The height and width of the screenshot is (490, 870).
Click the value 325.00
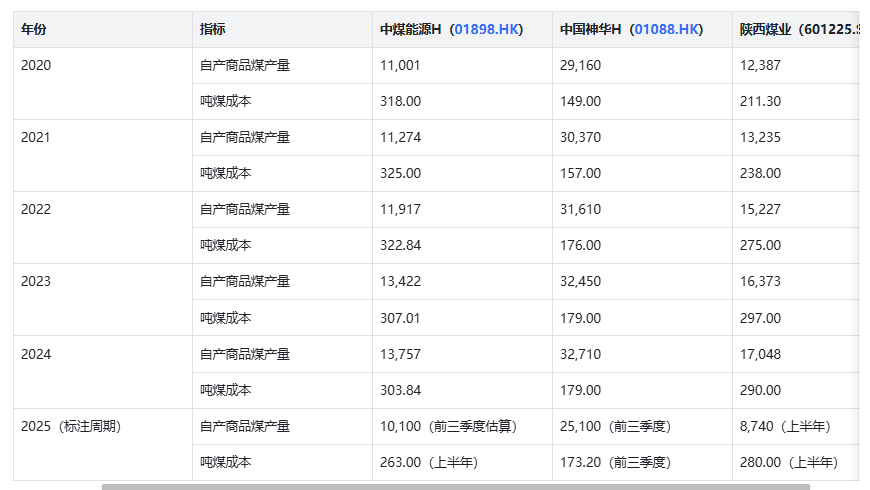click(401, 173)
